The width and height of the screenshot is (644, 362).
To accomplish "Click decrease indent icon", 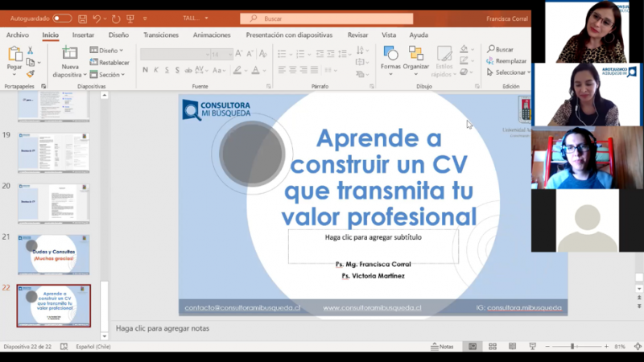I will [320, 54].
